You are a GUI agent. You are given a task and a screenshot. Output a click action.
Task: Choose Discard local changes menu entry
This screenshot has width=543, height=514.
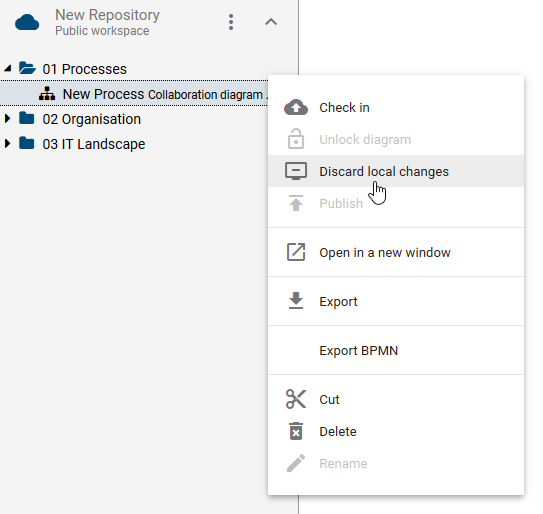(396, 171)
